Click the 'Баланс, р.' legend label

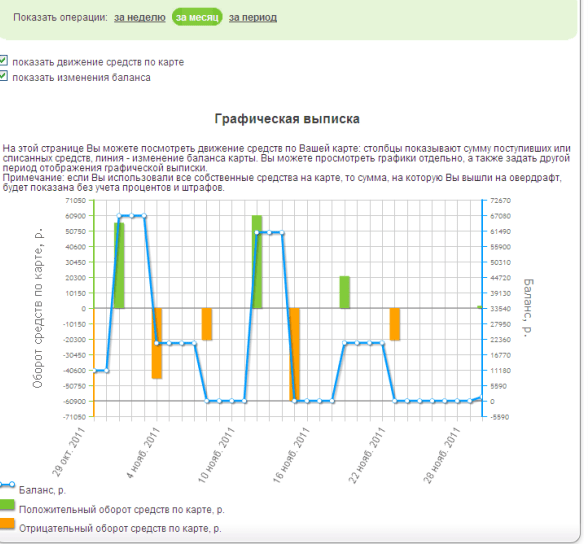(x=42, y=490)
